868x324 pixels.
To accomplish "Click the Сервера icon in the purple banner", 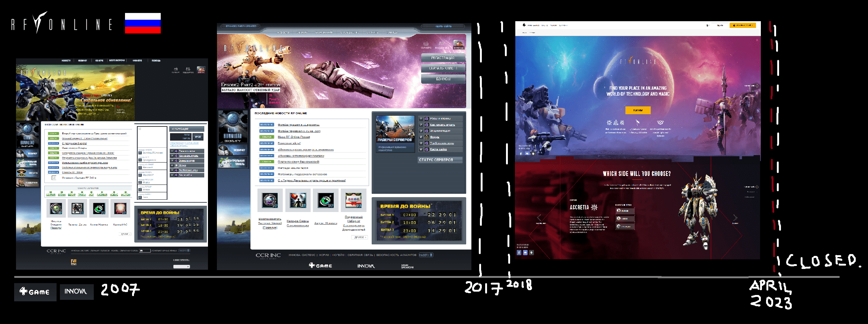I will point(426,44).
